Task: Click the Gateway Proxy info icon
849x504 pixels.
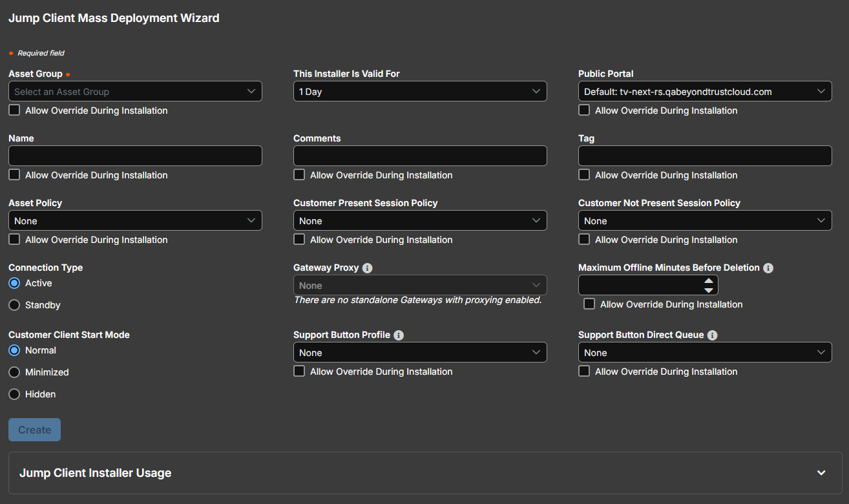Action: pyautogui.click(x=368, y=268)
